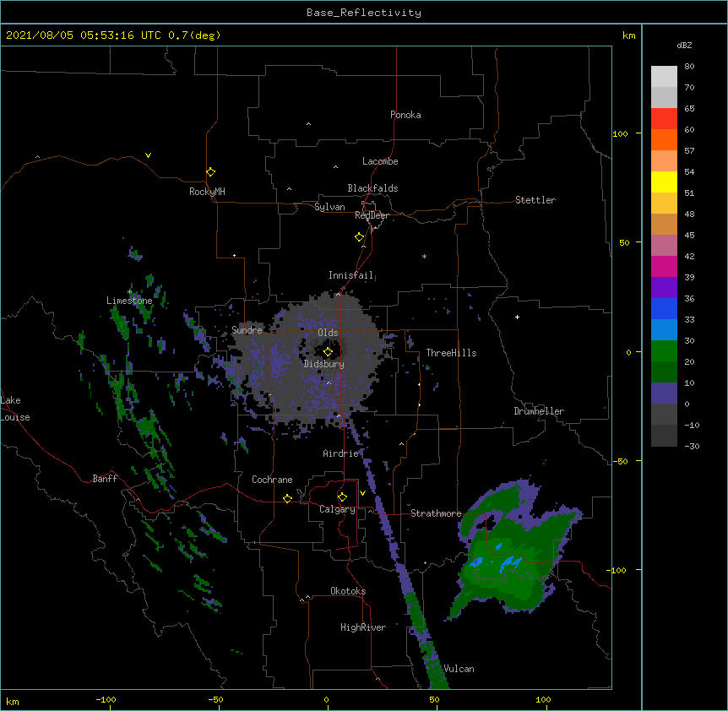Click the -30 value on the dBZ legend
728x711 pixels.
pos(692,446)
